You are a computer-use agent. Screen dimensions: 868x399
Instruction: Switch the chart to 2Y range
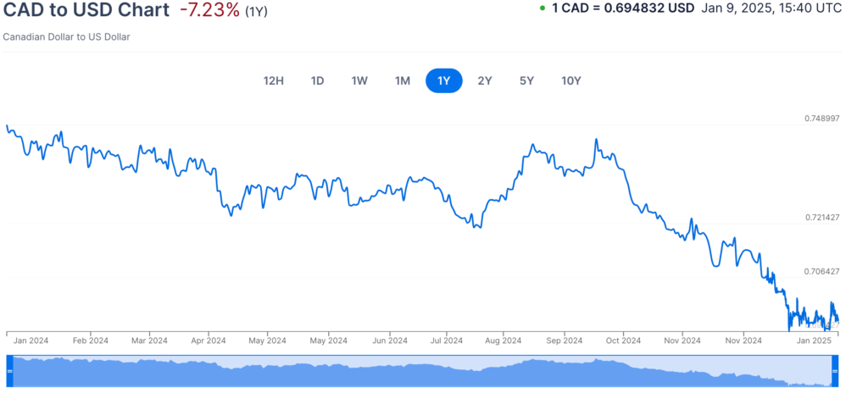click(485, 80)
